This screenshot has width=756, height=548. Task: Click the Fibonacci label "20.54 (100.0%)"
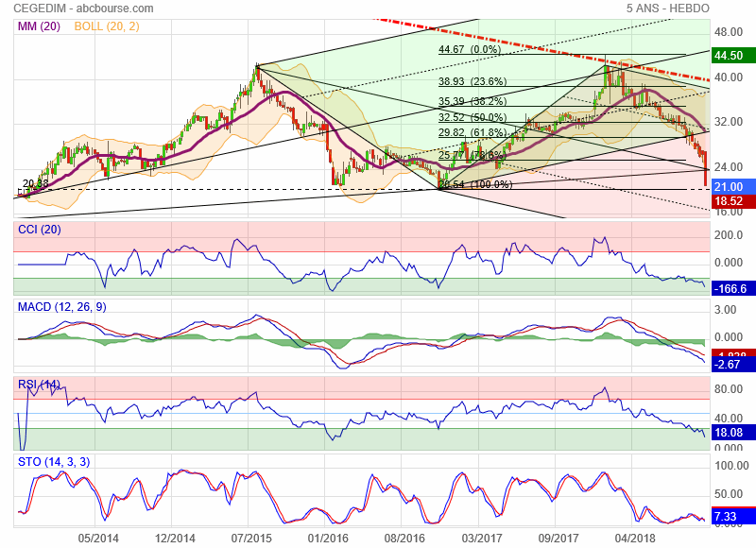point(476,184)
